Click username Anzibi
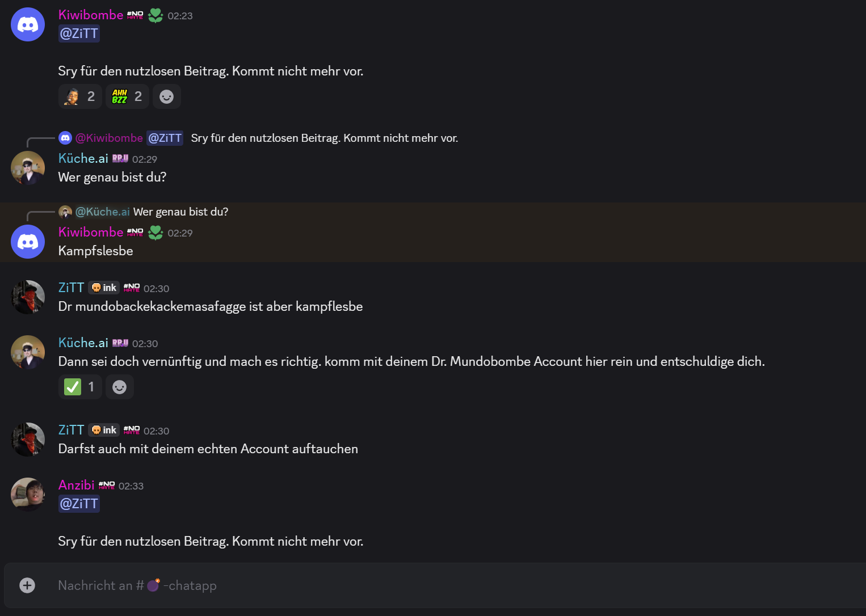This screenshot has width=866, height=616. pyautogui.click(x=76, y=485)
